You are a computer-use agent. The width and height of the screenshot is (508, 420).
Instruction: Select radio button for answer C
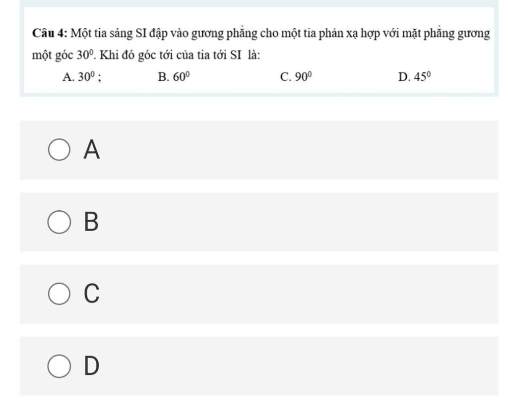[x=59, y=294]
